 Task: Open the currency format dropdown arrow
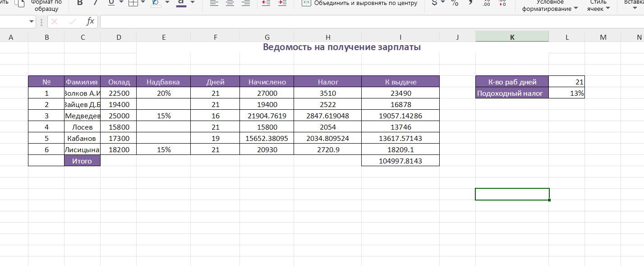443,2
